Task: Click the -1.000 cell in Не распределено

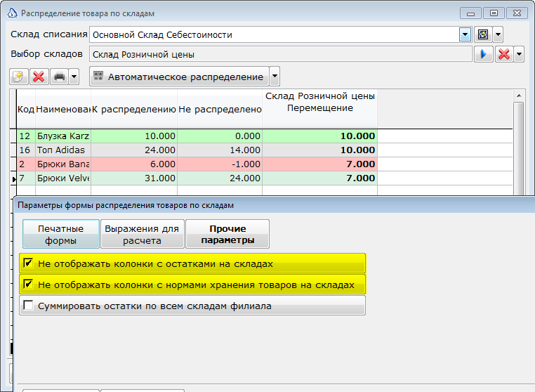Action: tap(220, 164)
